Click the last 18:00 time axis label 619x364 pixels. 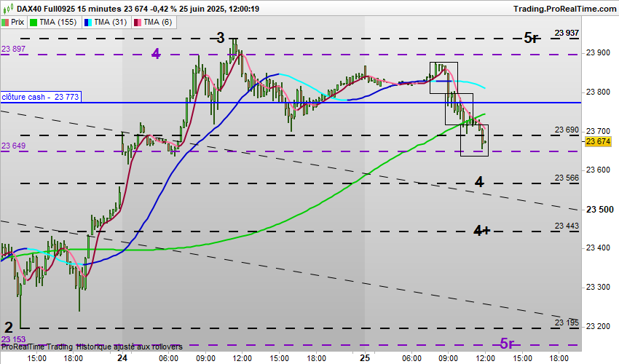coord(560,358)
